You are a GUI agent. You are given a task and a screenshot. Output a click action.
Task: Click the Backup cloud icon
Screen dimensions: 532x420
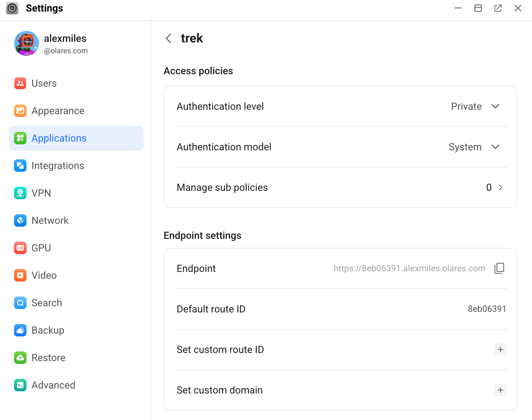click(20, 330)
